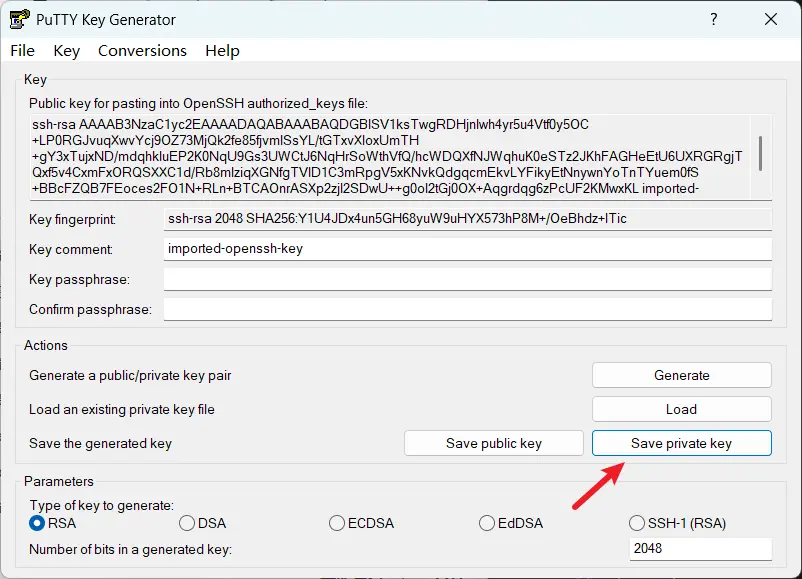This screenshot has width=802, height=579.
Task: Click Load to open existing private key
Action: click(681, 409)
